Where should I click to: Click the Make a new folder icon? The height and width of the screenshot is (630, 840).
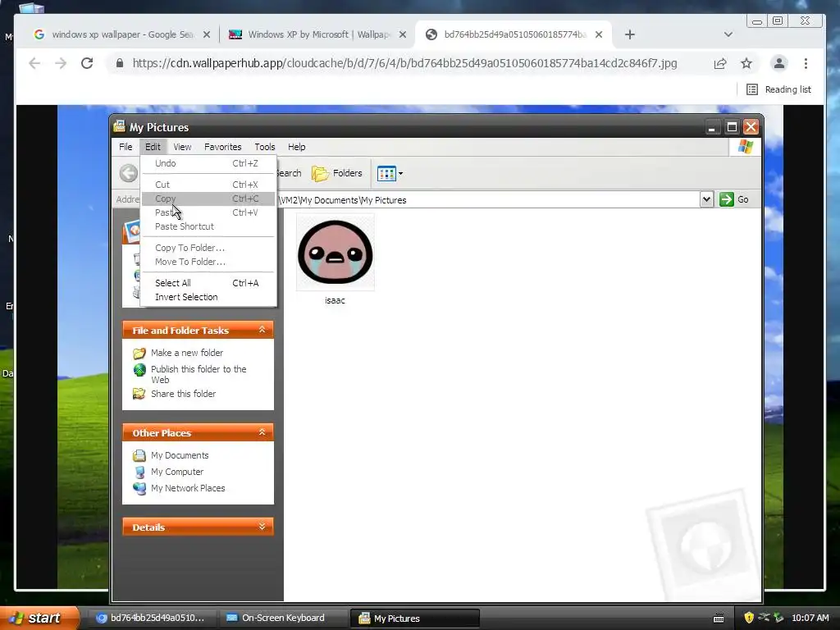tap(139, 353)
